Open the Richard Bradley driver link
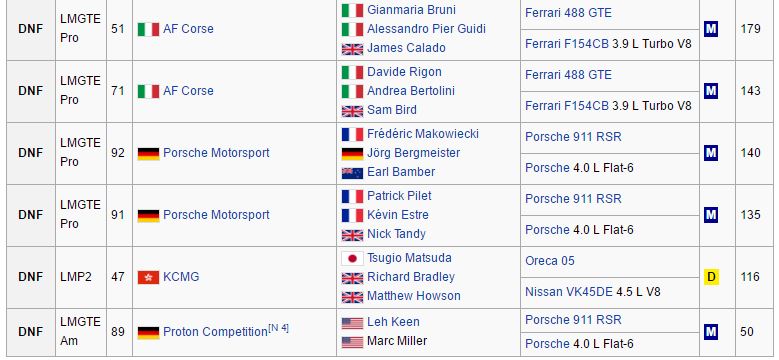This screenshot has height=360, width=779. click(411, 277)
